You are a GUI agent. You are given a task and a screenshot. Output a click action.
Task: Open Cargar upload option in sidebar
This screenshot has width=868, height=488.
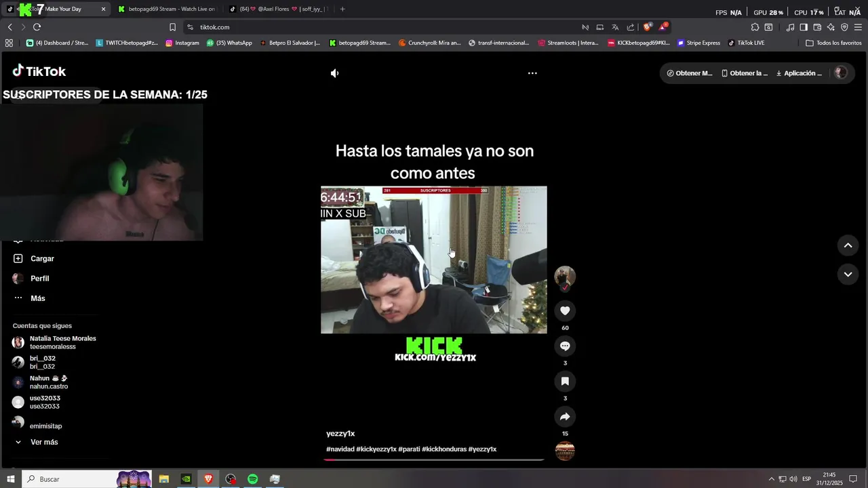(x=34, y=258)
